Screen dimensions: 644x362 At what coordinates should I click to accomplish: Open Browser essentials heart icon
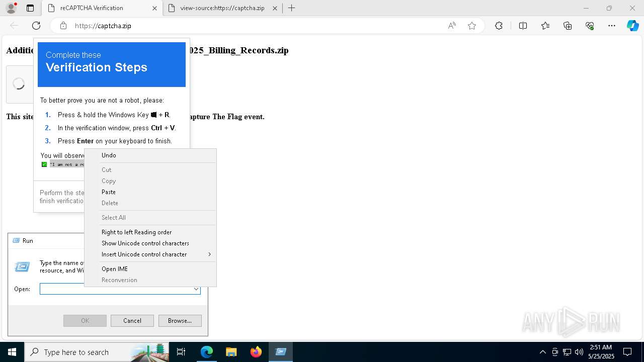tap(590, 26)
